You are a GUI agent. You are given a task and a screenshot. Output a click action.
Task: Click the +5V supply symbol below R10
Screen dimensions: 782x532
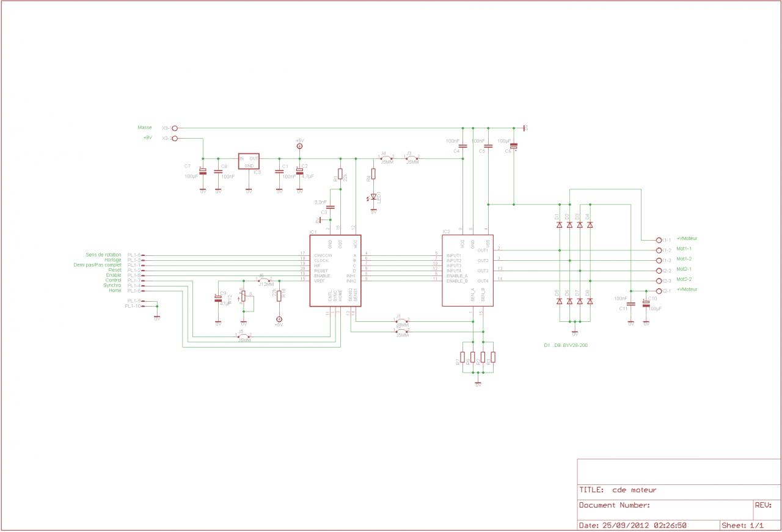coord(279,319)
